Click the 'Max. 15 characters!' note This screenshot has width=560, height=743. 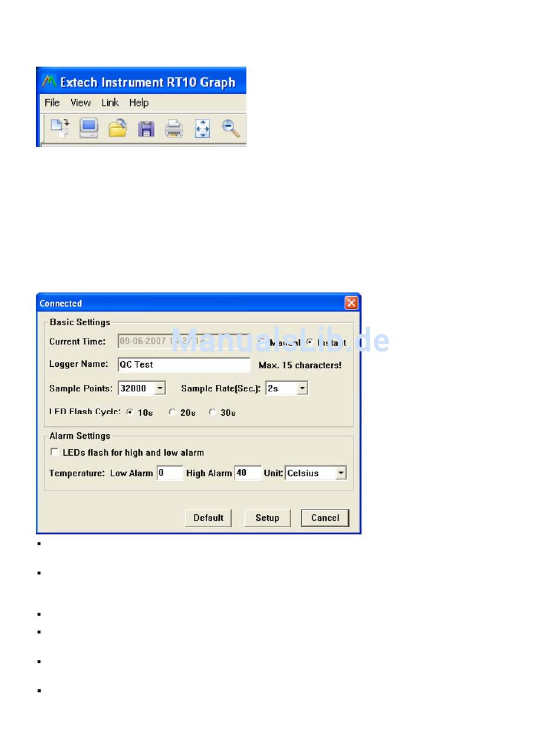[x=300, y=365]
